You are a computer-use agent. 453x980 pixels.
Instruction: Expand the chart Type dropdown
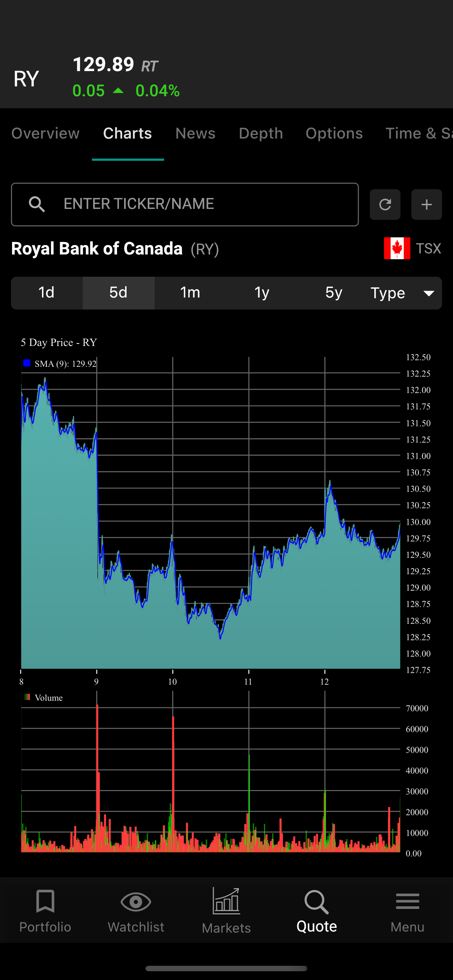403,293
